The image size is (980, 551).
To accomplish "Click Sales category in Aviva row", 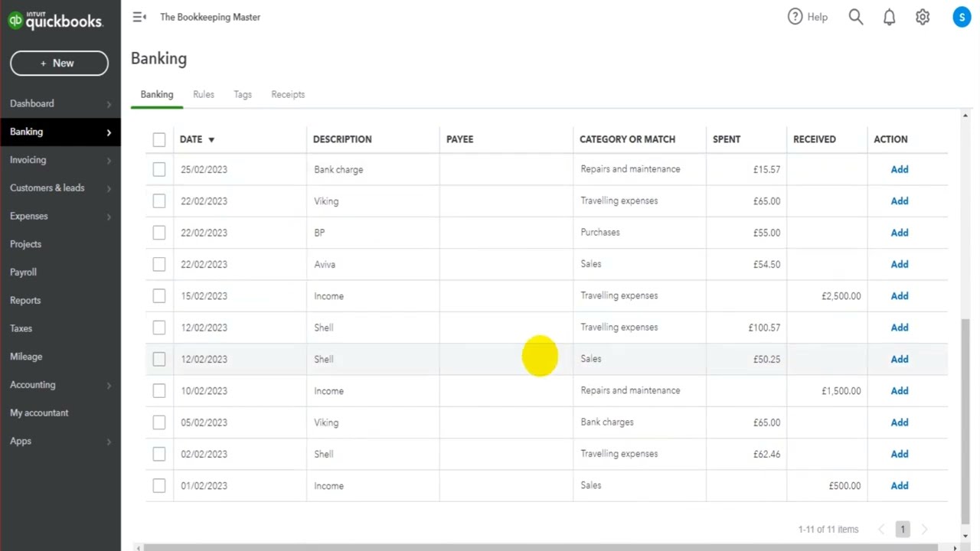I will tap(591, 263).
